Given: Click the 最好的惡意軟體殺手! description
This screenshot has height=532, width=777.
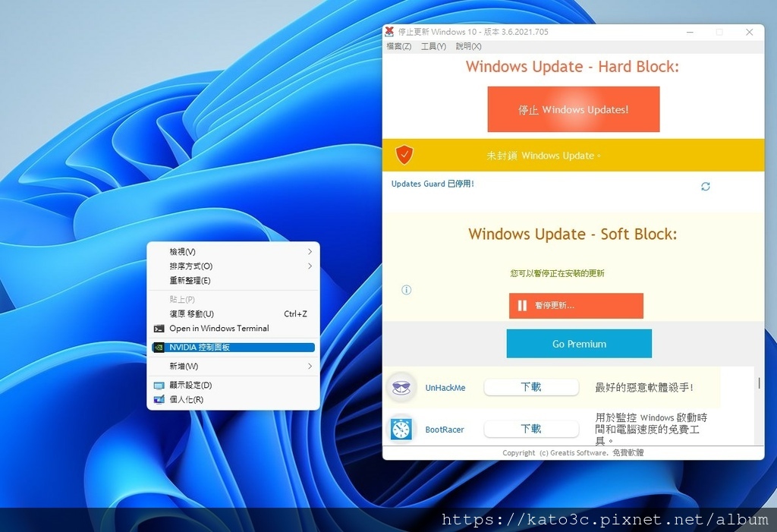Looking at the screenshot, I should [644, 388].
